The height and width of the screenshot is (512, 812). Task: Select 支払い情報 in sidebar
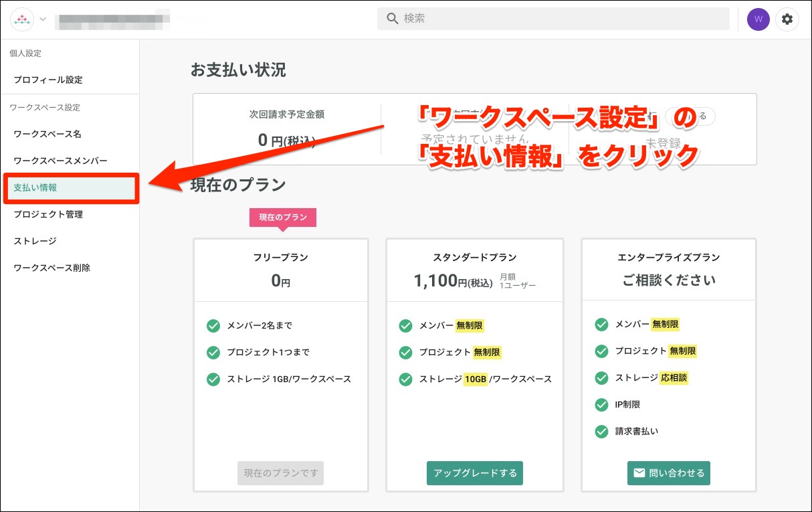[x=35, y=188]
